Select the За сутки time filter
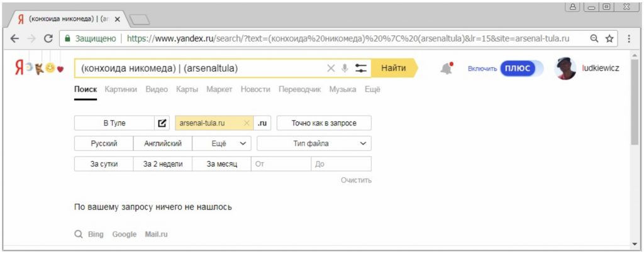 click(104, 164)
